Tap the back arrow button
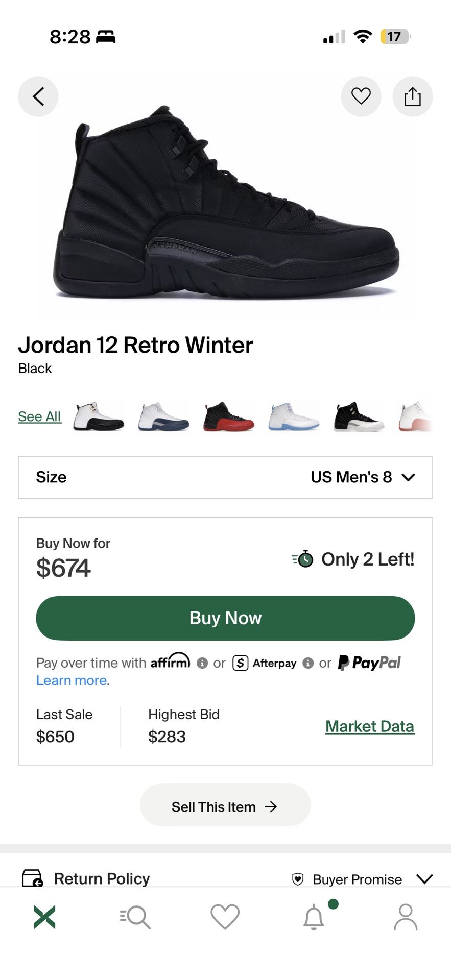The height and width of the screenshot is (980, 451). pyautogui.click(x=38, y=96)
